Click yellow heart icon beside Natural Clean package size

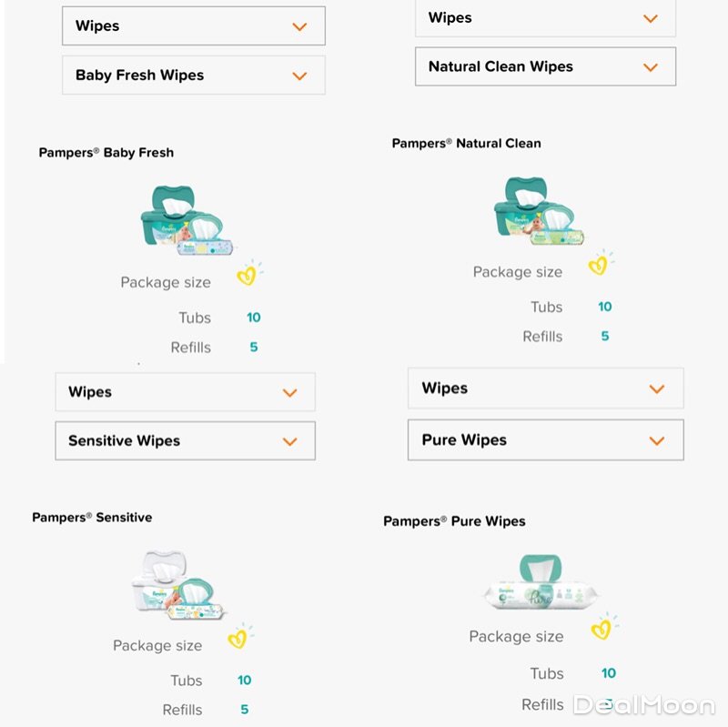(x=598, y=265)
